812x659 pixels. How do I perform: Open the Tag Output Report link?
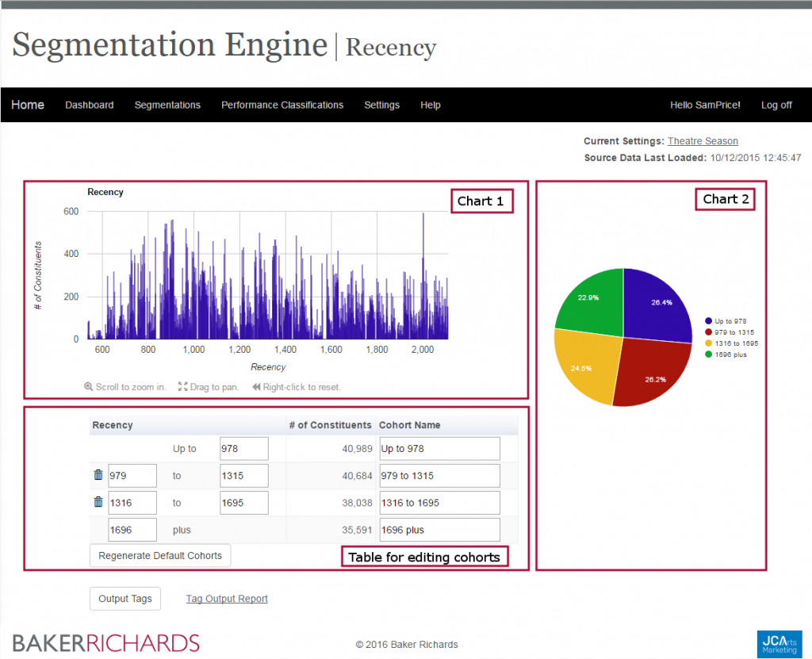227,599
